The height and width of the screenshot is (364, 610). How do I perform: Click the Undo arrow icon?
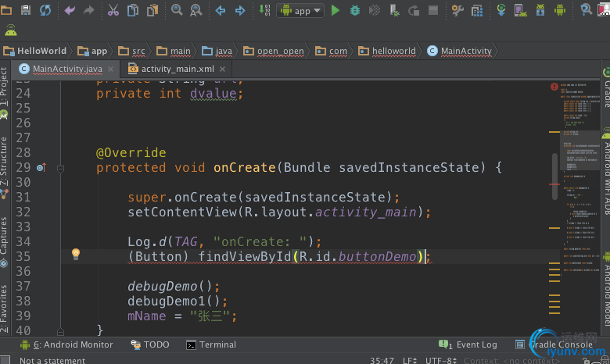(70, 10)
